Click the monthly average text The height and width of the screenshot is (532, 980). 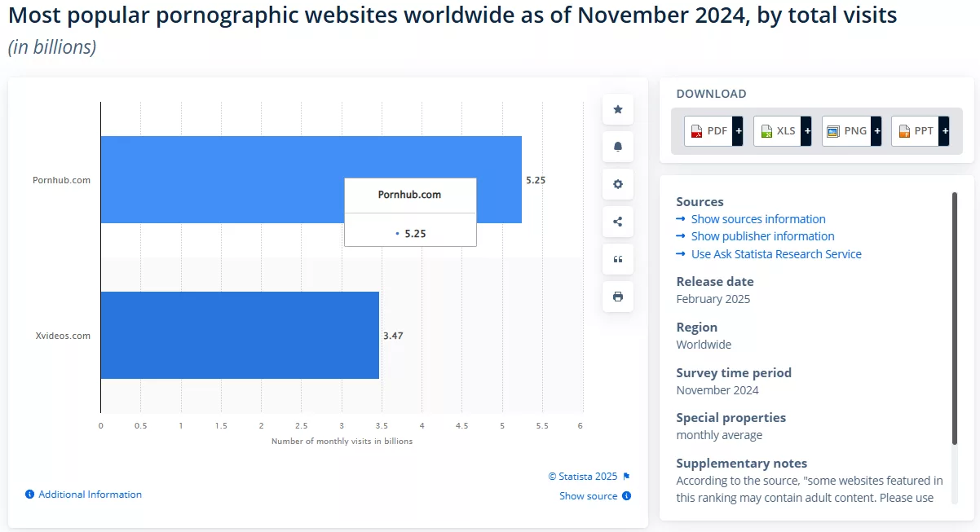[x=719, y=435]
